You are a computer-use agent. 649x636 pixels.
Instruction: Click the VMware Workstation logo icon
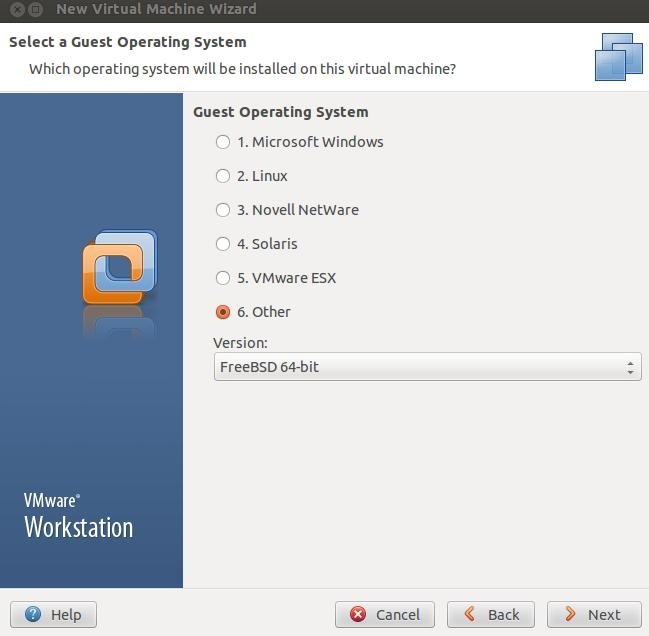120,268
